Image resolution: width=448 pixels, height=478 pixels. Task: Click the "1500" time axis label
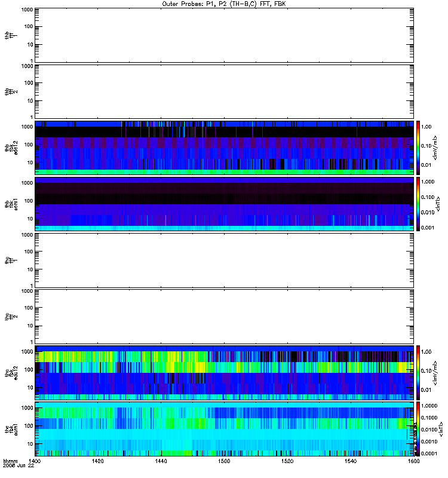224,461
